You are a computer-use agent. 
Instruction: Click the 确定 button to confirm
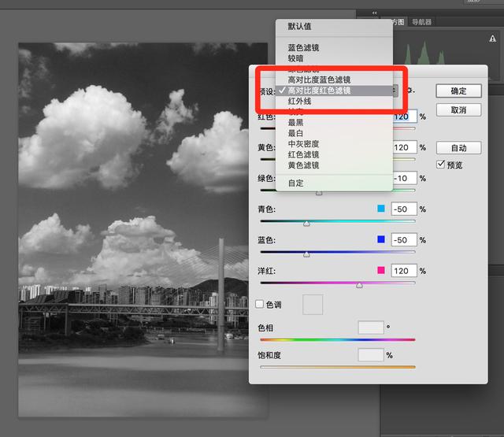click(458, 91)
